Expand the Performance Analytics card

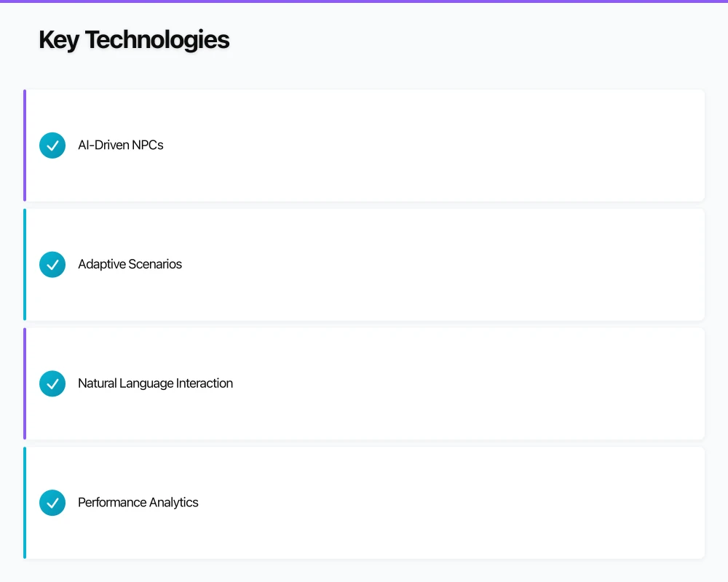coord(364,502)
